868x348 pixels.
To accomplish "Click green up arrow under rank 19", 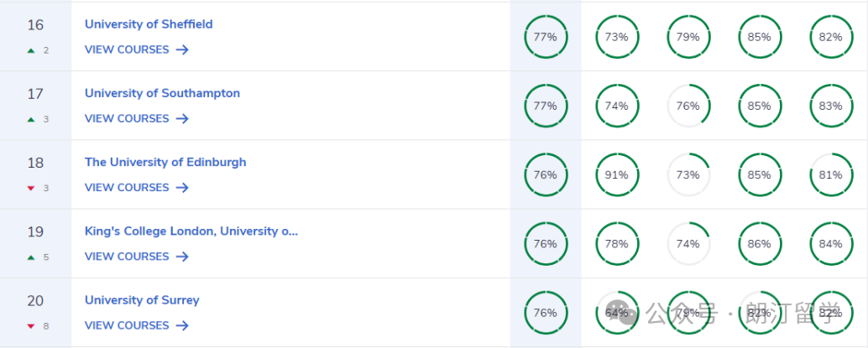I will tap(32, 257).
